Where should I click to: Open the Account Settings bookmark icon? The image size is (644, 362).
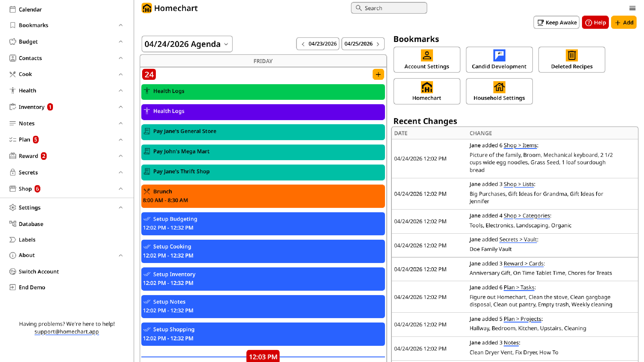coord(427,55)
